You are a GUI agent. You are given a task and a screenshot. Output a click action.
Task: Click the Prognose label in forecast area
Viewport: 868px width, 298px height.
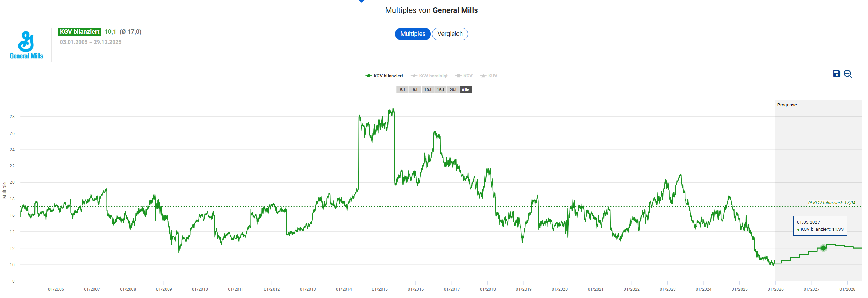coord(787,105)
